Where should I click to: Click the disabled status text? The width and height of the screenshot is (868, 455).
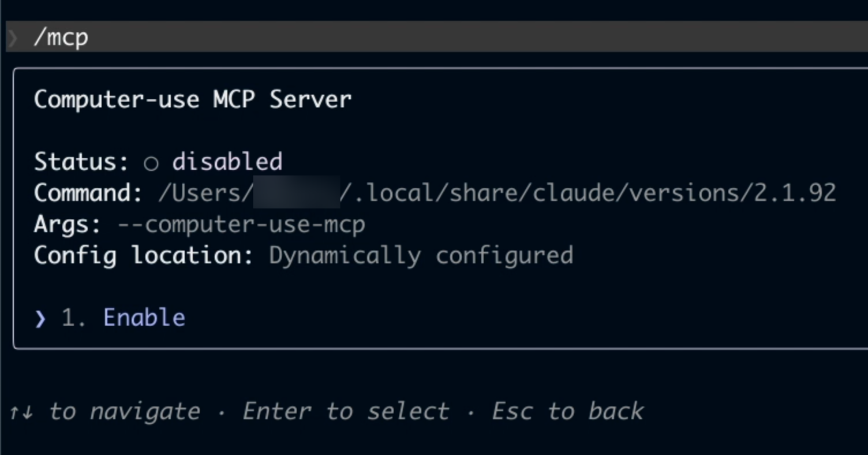tap(227, 162)
